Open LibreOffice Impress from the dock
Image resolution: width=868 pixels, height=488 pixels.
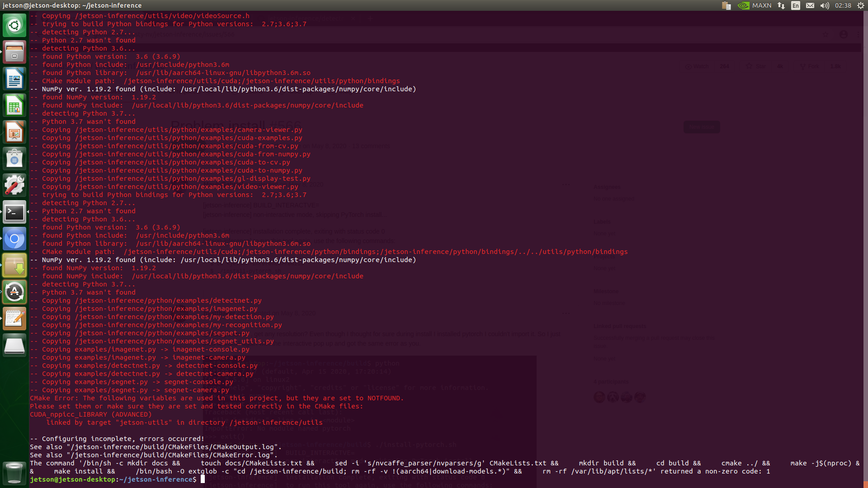tap(14, 131)
